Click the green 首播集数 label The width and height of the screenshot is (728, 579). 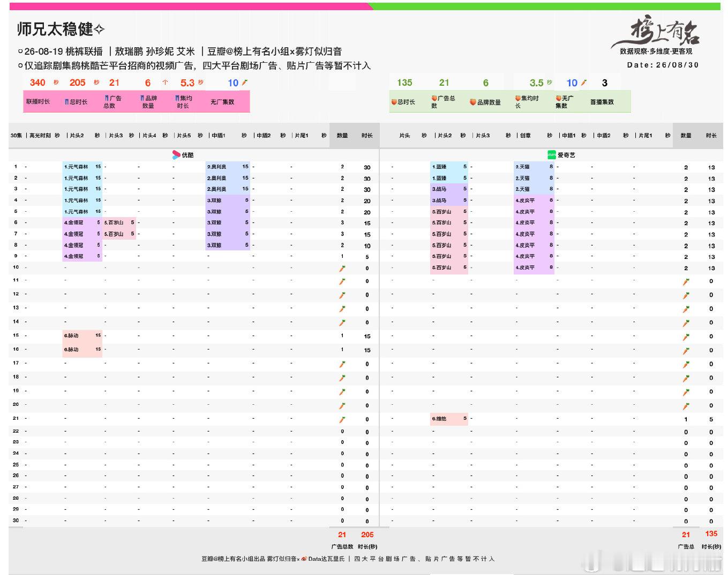point(602,102)
